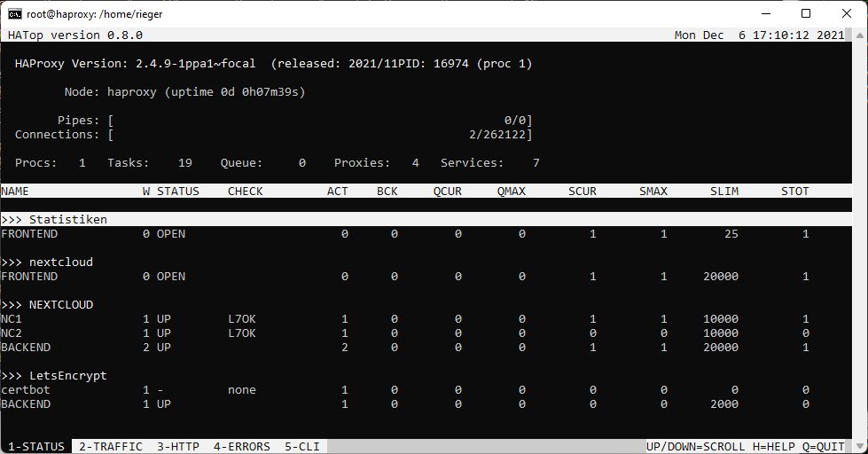Image resolution: width=868 pixels, height=454 pixels.
Task: Select the '>>> LetsEncrypt' proxy header
Action: [54, 375]
